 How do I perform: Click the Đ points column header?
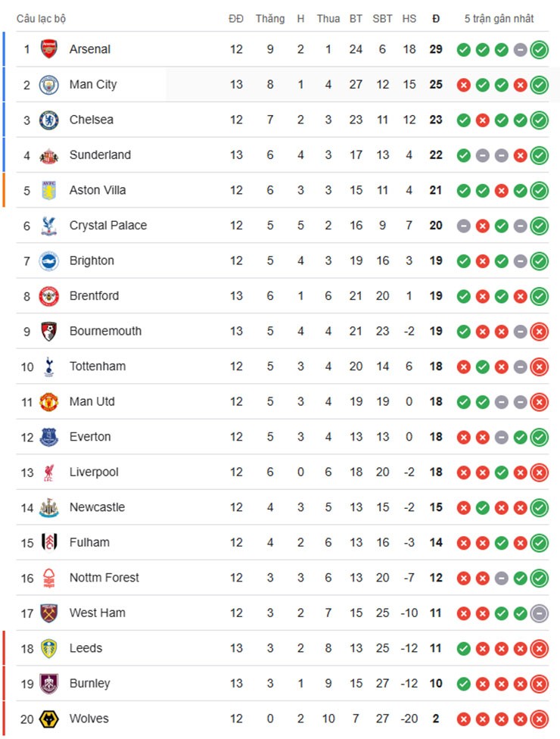point(436,18)
